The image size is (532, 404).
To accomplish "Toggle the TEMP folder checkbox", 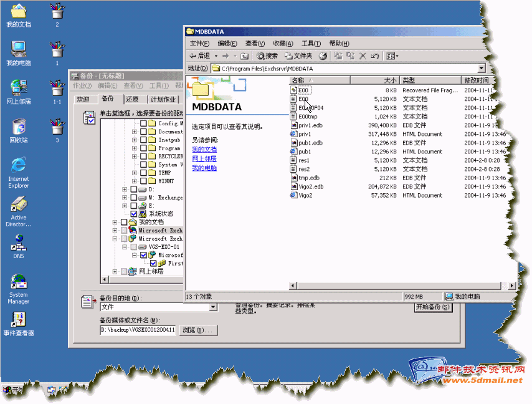I will pyautogui.click(x=144, y=173).
